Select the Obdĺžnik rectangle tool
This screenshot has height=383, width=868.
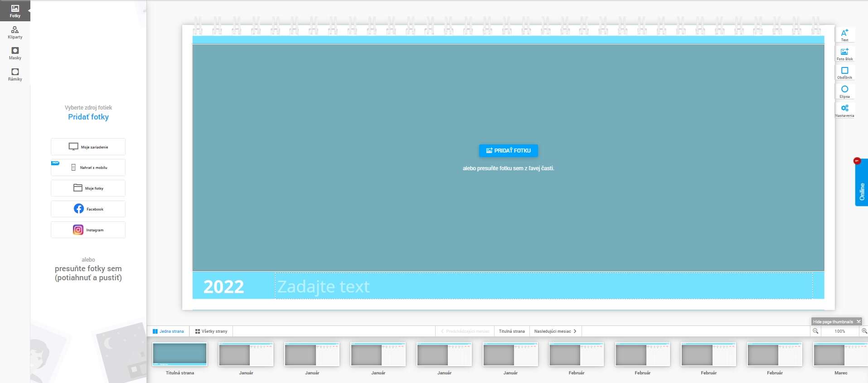[x=844, y=72]
